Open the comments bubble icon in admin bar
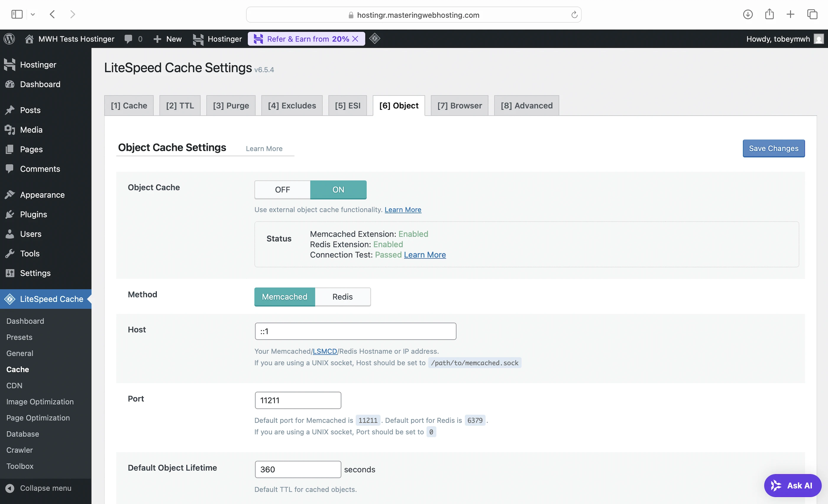 [x=128, y=39]
